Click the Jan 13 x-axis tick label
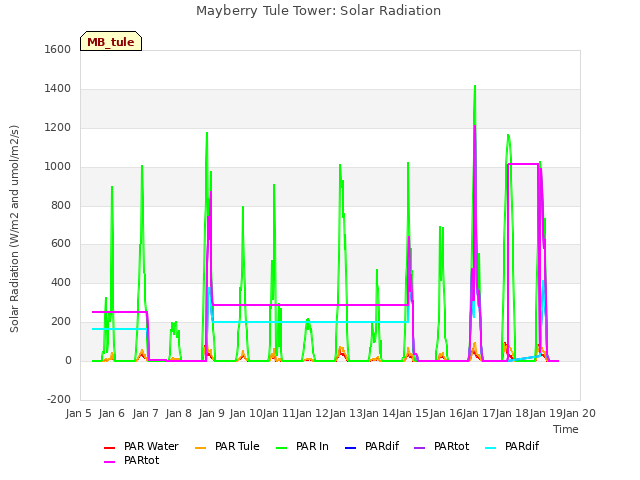This screenshot has width=640, height=480. click(x=345, y=413)
